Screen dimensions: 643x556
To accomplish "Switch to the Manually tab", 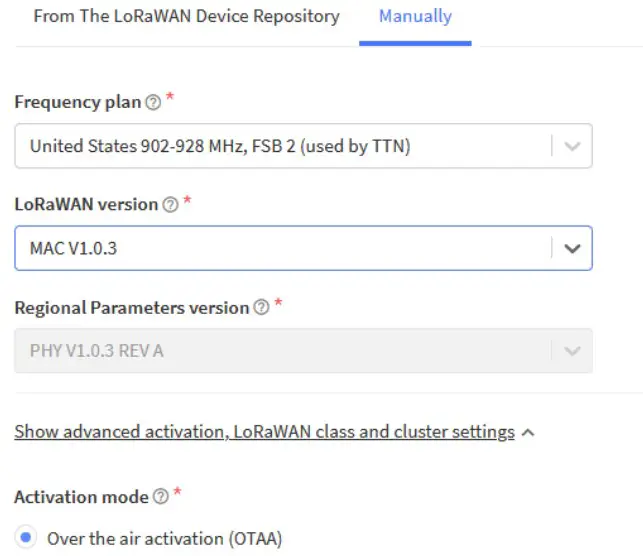I will point(415,17).
